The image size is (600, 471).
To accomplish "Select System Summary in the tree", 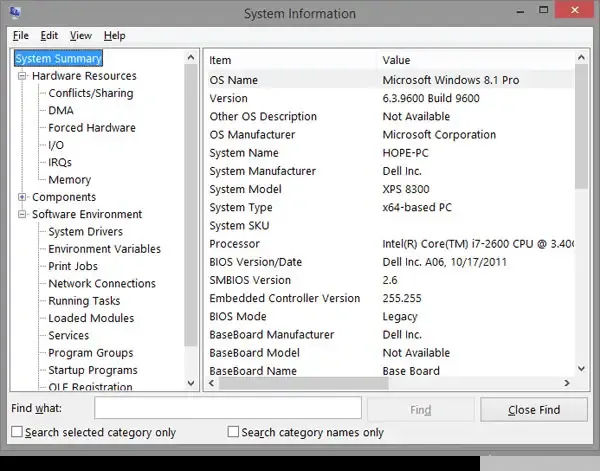I will click(x=58, y=59).
